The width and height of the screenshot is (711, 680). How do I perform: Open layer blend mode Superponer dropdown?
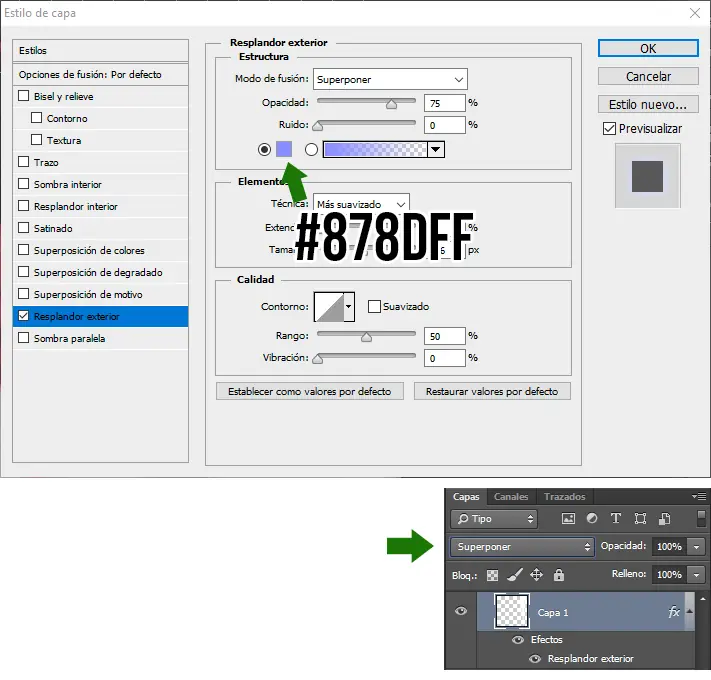coord(522,547)
